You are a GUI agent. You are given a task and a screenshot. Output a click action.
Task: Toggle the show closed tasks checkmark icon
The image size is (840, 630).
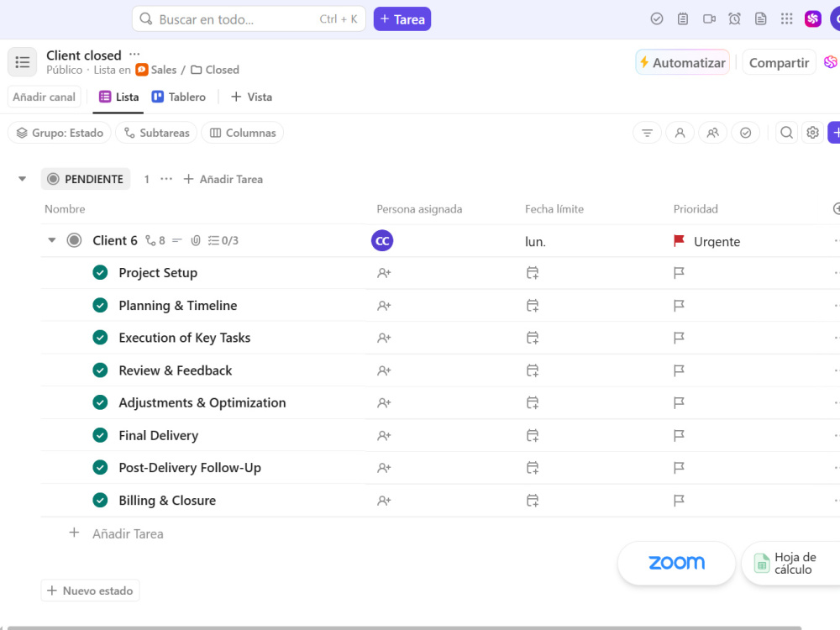pos(745,133)
